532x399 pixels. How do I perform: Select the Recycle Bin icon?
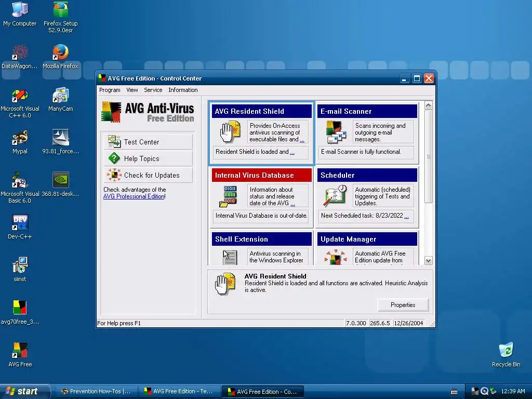tap(506, 355)
